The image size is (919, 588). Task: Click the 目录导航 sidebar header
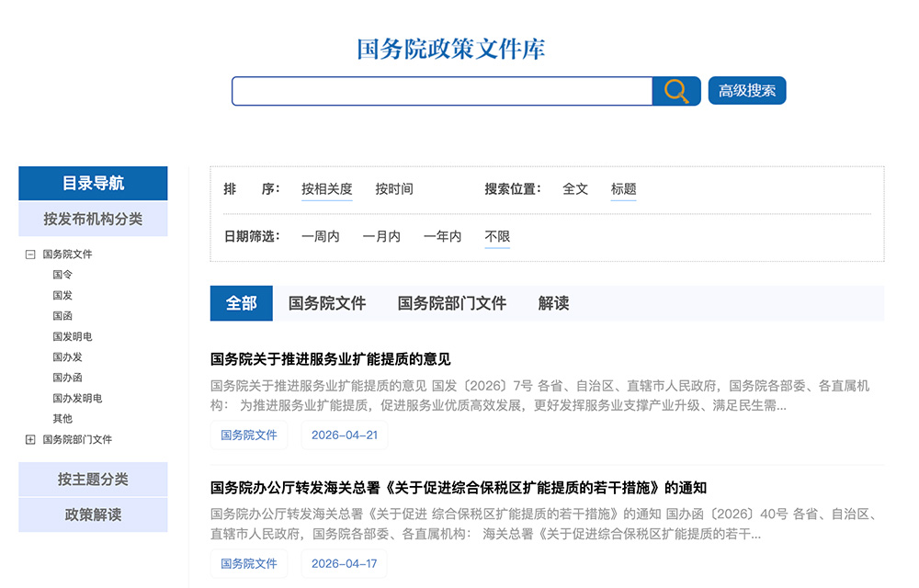click(93, 184)
